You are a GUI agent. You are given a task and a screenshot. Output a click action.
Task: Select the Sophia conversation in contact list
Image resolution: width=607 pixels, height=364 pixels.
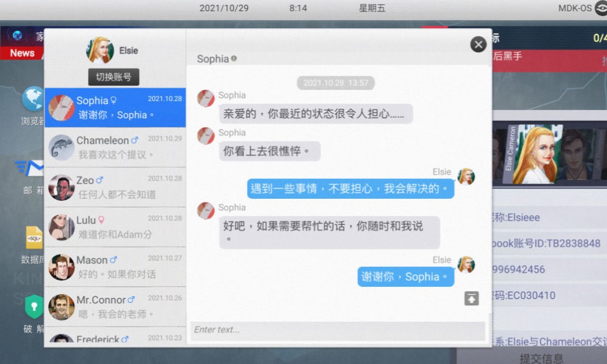click(x=115, y=108)
